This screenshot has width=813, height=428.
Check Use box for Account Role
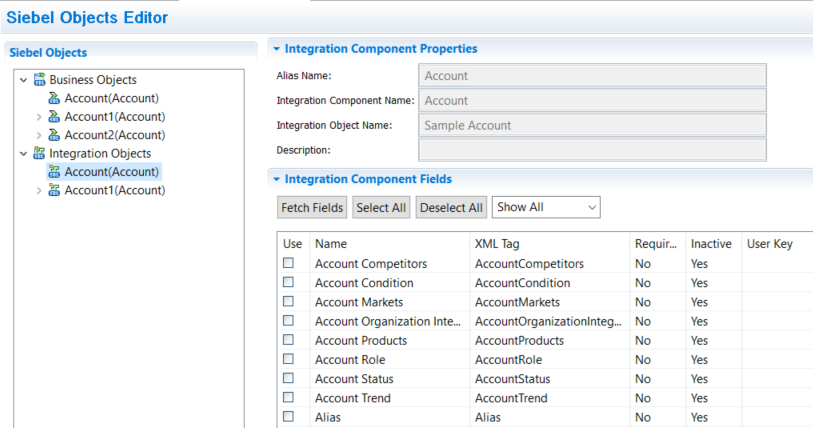288,359
